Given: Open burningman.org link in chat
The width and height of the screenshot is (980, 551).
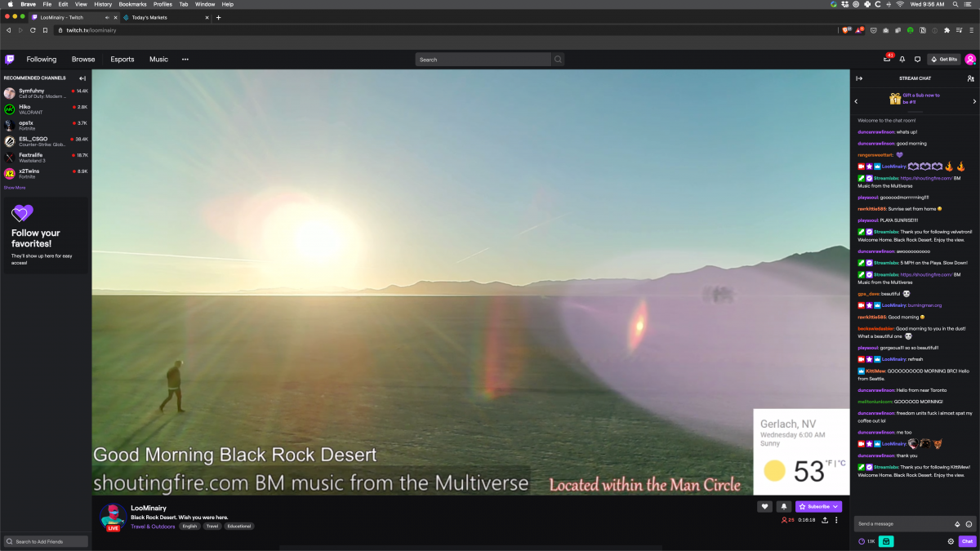Looking at the screenshot, I should (x=925, y=305).
